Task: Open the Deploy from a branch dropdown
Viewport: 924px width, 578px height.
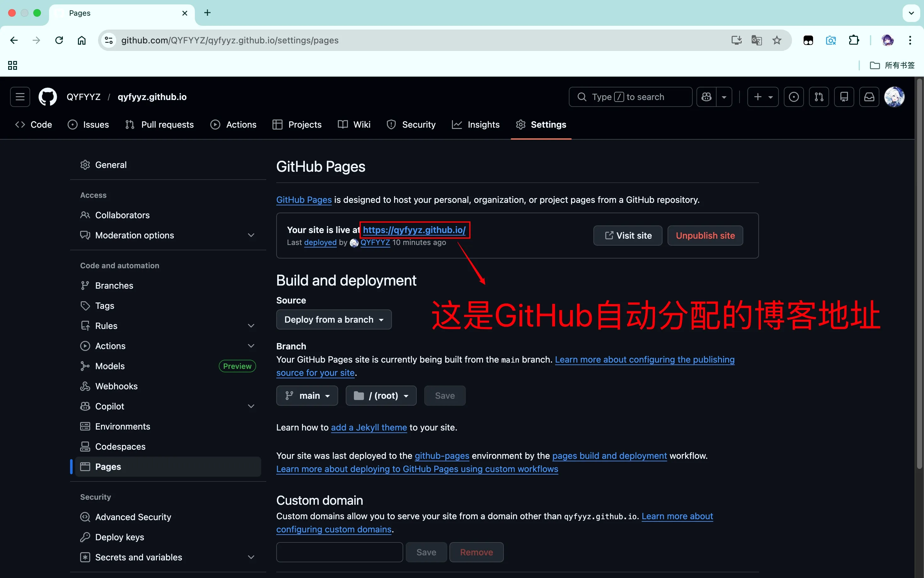Action: pyautogui.click(x=333, y=319)
